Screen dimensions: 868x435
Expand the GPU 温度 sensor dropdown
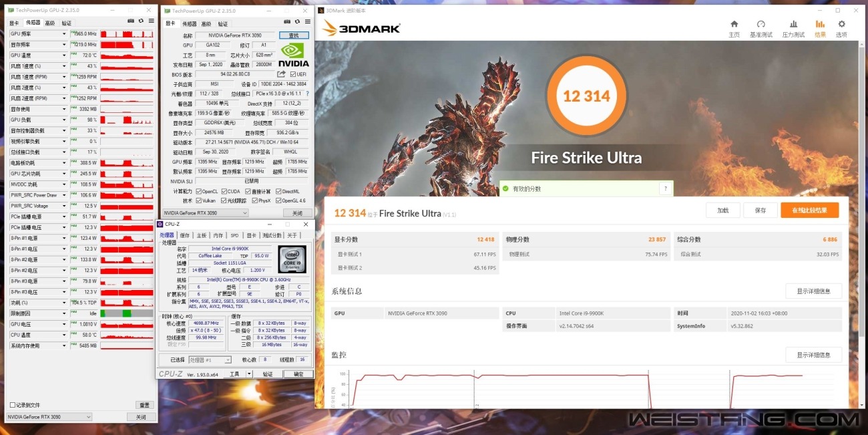pos(65,55)
